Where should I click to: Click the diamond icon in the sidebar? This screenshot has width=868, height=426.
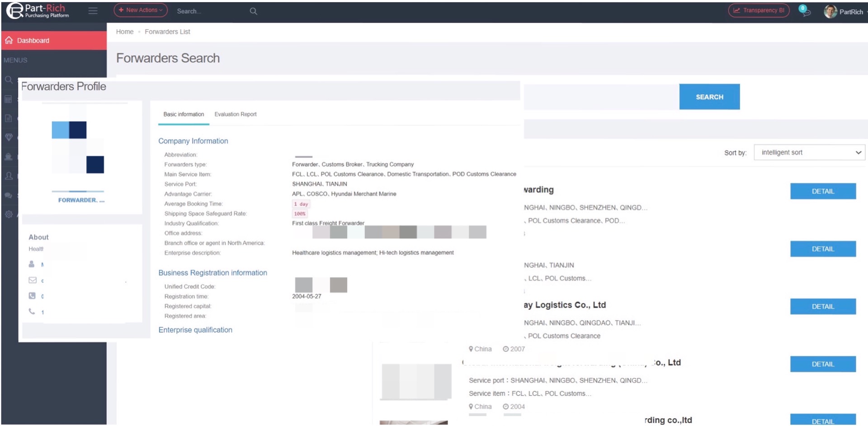click(8, 137)
